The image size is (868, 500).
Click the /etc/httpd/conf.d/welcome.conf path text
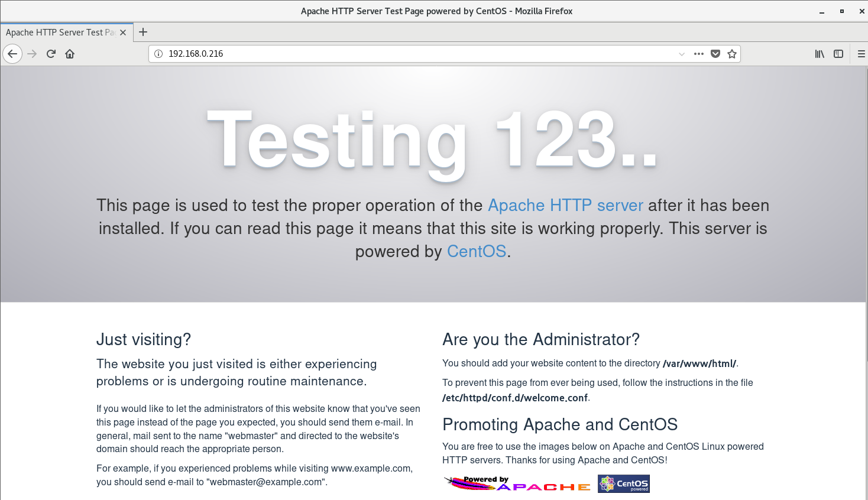tap(515, 398)
